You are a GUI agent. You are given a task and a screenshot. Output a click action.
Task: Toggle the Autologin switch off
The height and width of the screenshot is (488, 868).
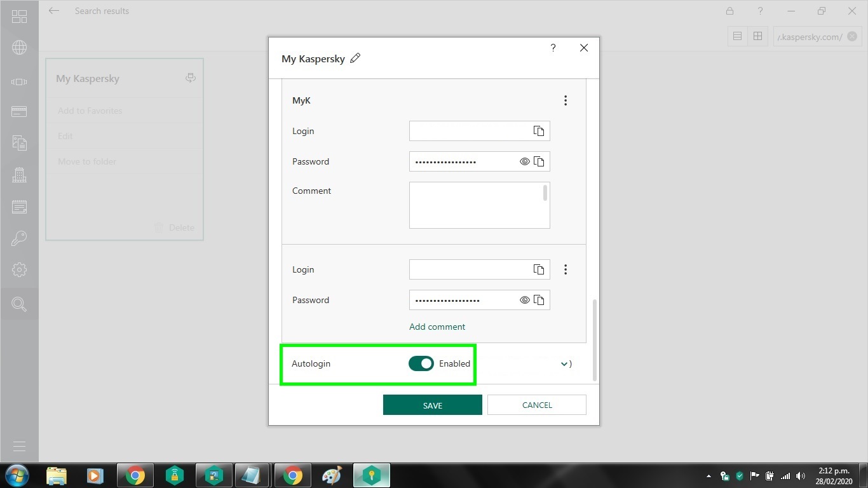tap(421, 363)
